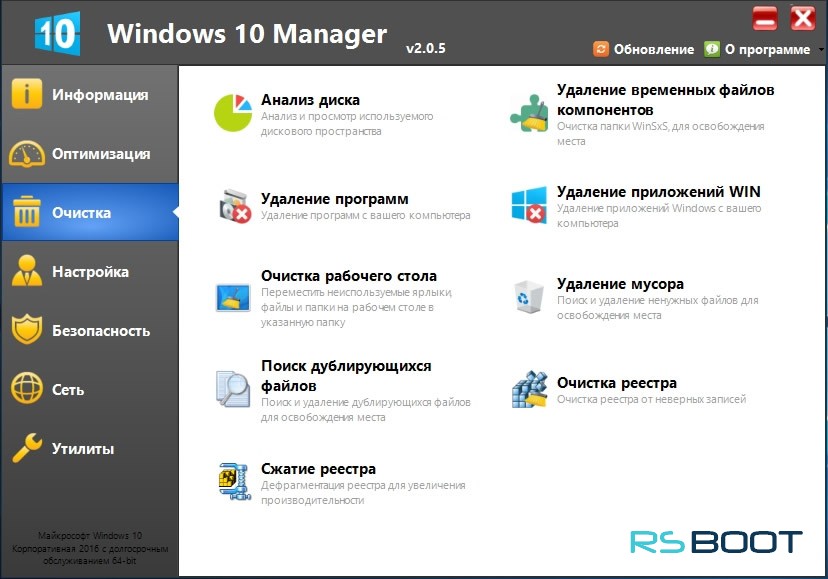This screenshot has height=579, width=828.
Task: Minimize the window with the red bar button
Action: pos(765,19)
